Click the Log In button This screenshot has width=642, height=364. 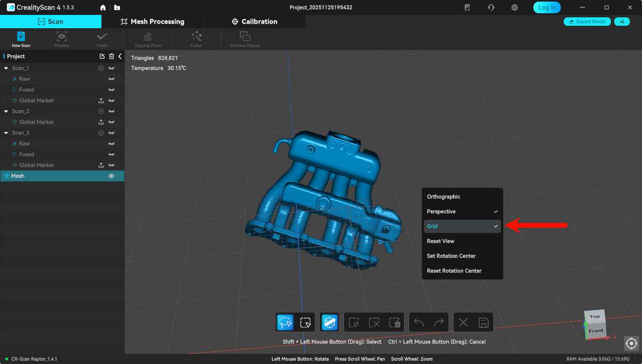(547, 8)
